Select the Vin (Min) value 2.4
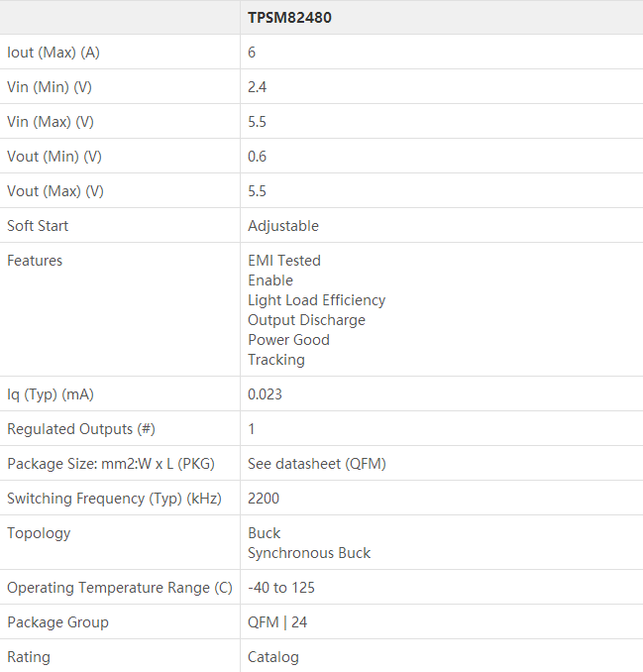This screenshot has width=643, height=672. pos(258,87)
